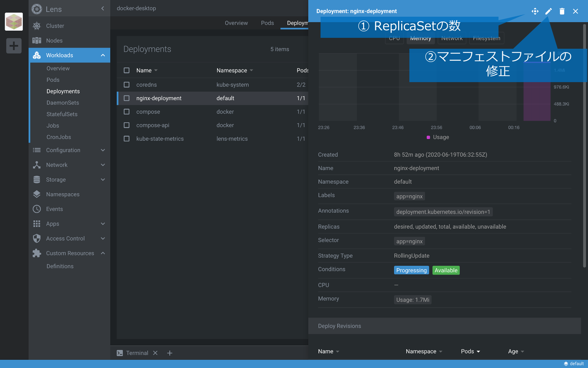Close the Terminal tab
The width and height of the screenshot is (588, 368).
pyautogui.click(x=155, y=353)
